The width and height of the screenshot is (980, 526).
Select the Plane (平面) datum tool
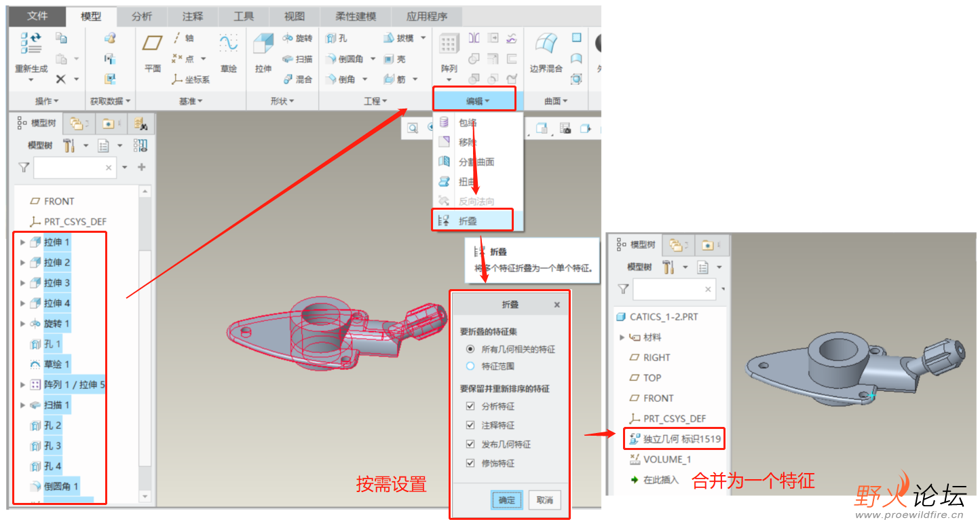[x=153, y=43]
